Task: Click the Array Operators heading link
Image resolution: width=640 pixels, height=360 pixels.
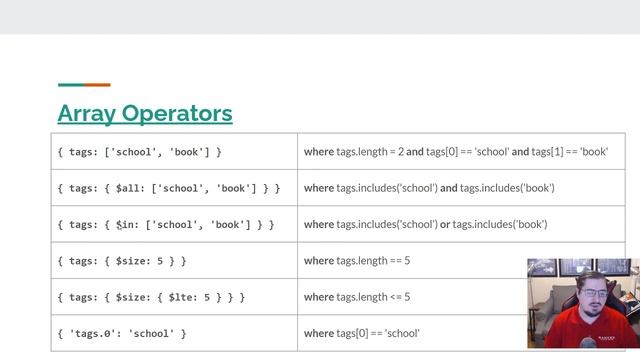Action: pyautogui.click(x=145, y=113)
